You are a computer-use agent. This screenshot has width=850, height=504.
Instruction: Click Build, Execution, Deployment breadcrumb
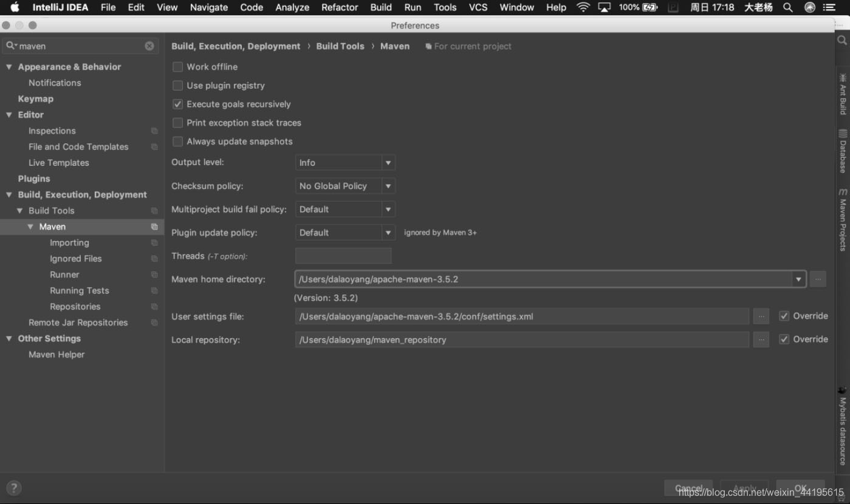[236, 46]
